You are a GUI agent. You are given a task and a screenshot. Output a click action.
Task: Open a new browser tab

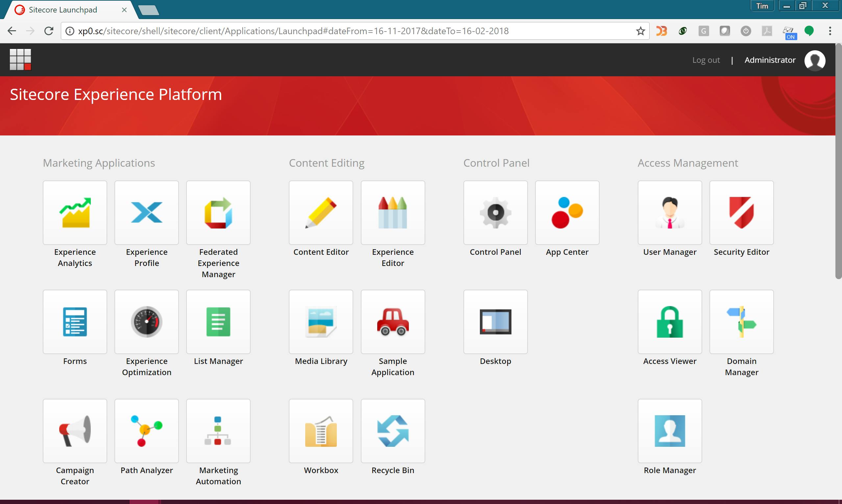coord(149,10)
